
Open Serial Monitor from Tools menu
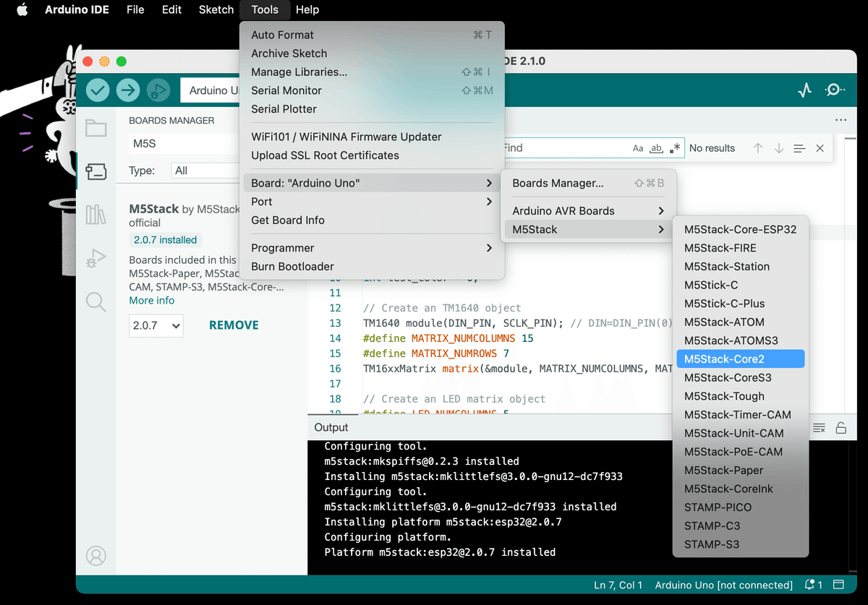click(x=372, y=90)
